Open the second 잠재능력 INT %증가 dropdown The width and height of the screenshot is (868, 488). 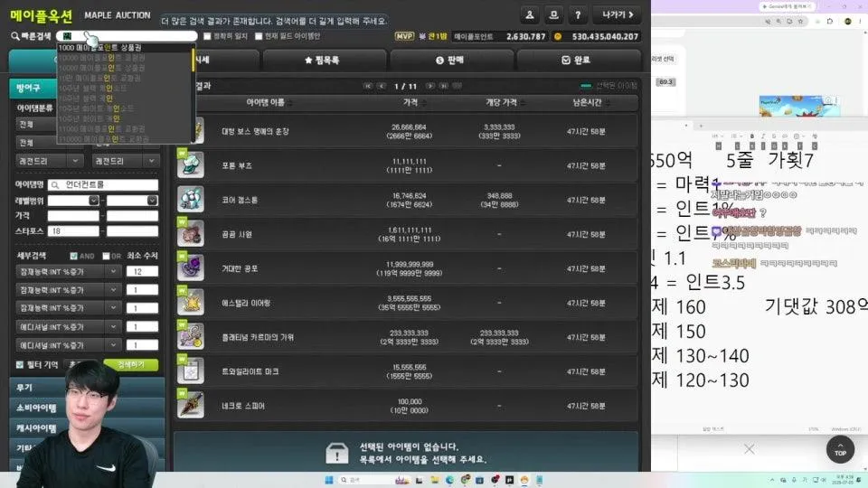pyautogui.click(x=68, y=290)
